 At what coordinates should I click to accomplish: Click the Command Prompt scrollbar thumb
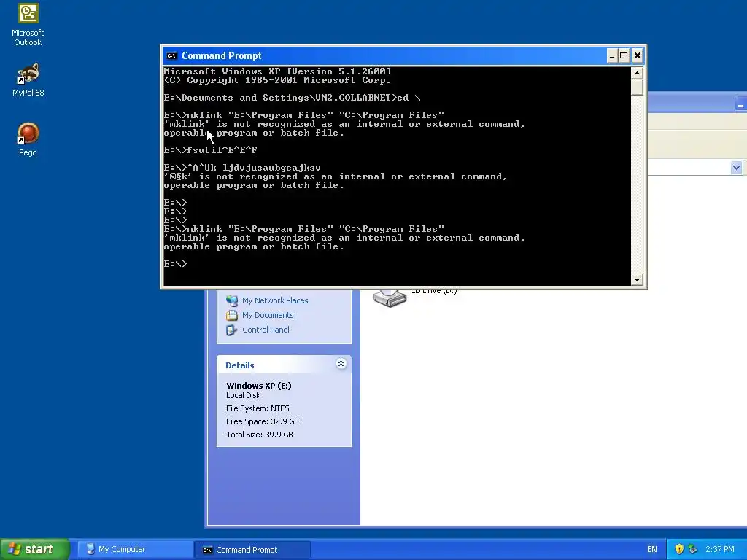(637, 87)
